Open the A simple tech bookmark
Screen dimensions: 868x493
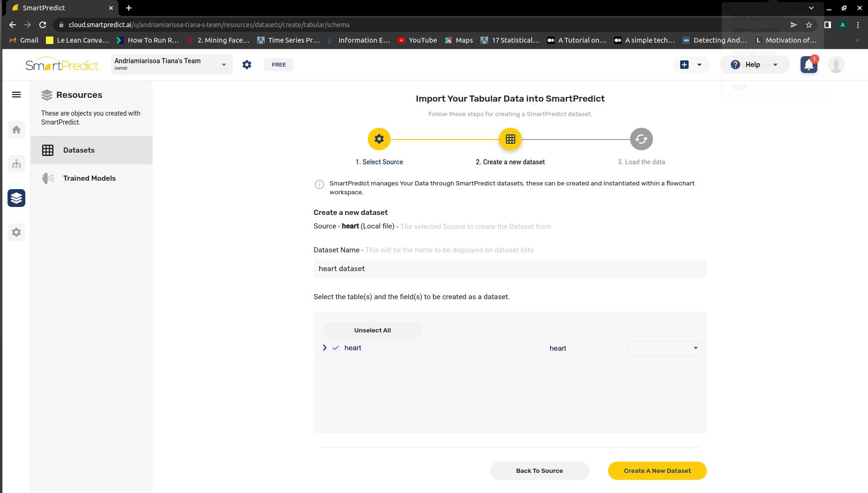645,40
